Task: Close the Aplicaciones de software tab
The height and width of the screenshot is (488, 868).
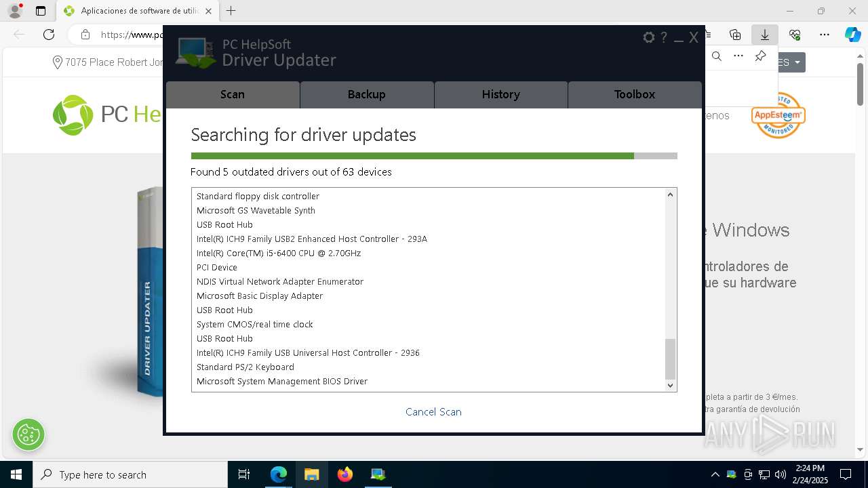Action: (208, 11)
